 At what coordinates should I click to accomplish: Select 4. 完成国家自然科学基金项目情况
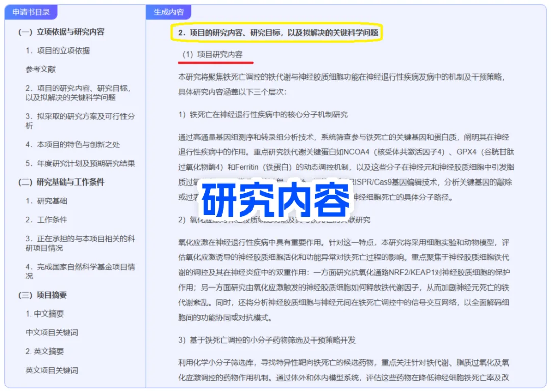click(80, 271)
